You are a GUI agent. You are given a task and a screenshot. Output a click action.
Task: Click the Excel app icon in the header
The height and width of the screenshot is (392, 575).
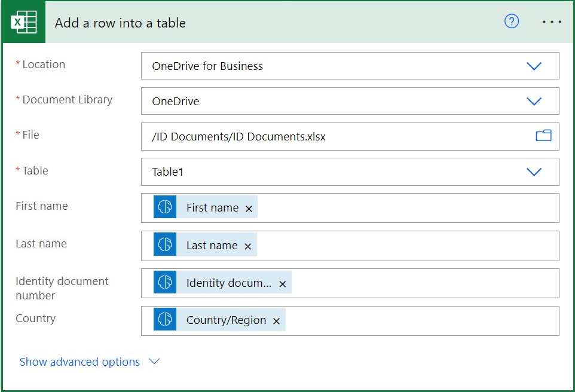[23, 22]
